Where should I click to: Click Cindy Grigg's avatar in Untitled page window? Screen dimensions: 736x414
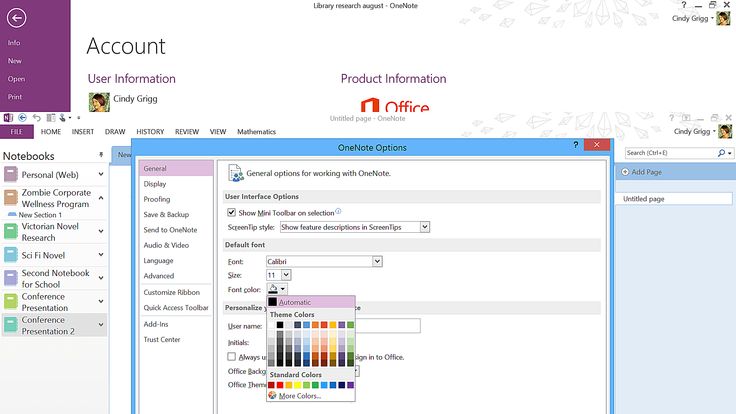(x=725, y=132)
